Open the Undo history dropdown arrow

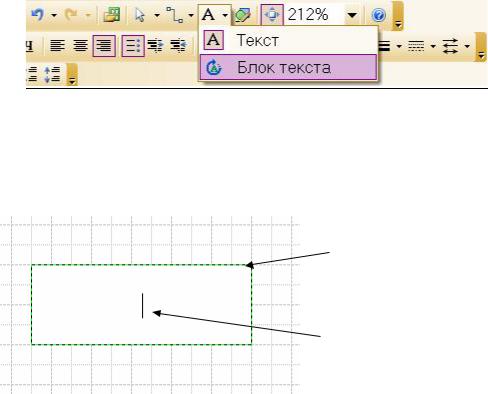[x=54, y=15]
